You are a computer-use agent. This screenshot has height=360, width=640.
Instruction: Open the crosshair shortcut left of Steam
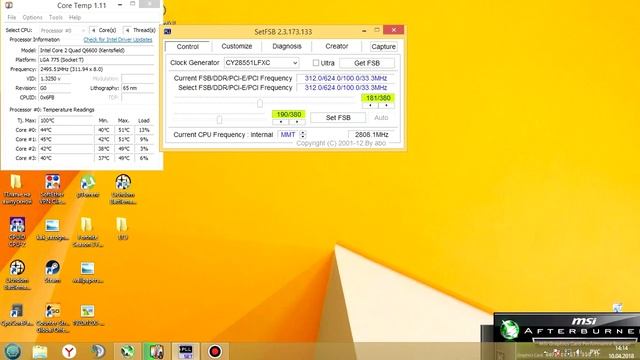pos(17,274)
